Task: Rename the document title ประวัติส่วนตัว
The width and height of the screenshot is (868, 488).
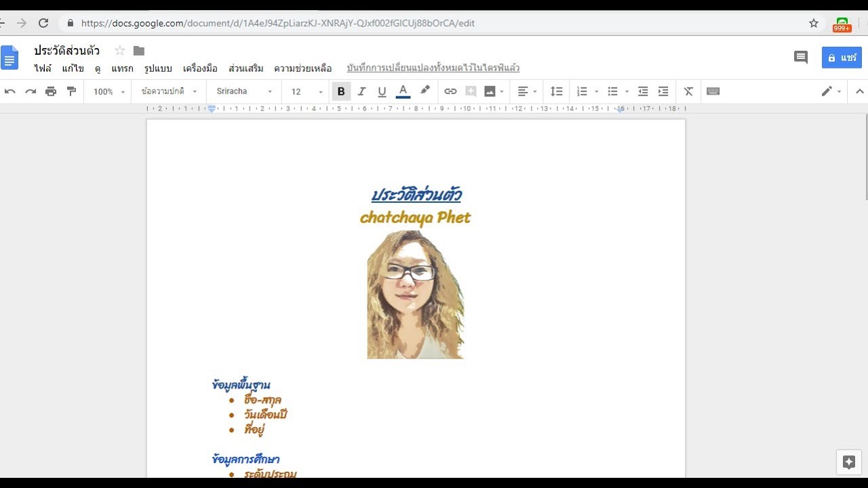Action: [66, 51]
